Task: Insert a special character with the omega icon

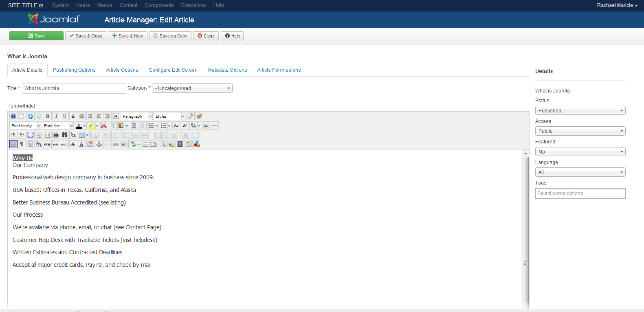Action: pyautogui.click(x=206, y=125)
